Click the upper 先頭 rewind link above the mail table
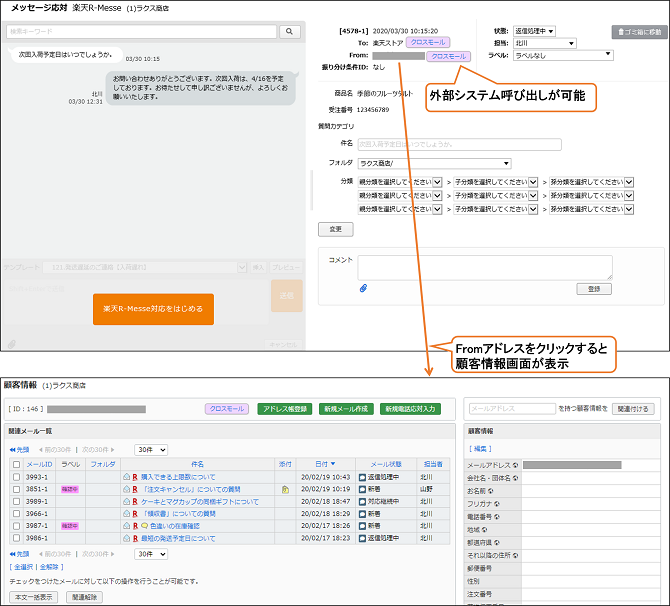 [20, 450]
